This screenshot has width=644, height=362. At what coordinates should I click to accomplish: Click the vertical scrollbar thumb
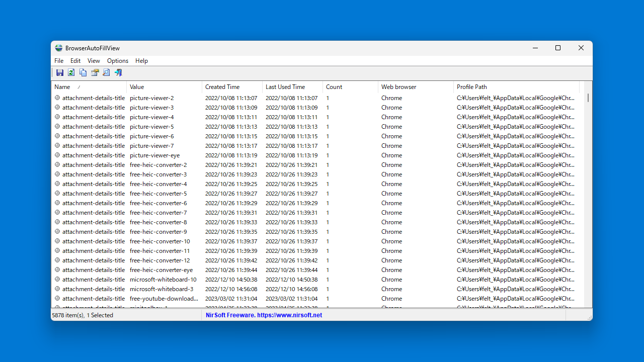coord(588,98)
